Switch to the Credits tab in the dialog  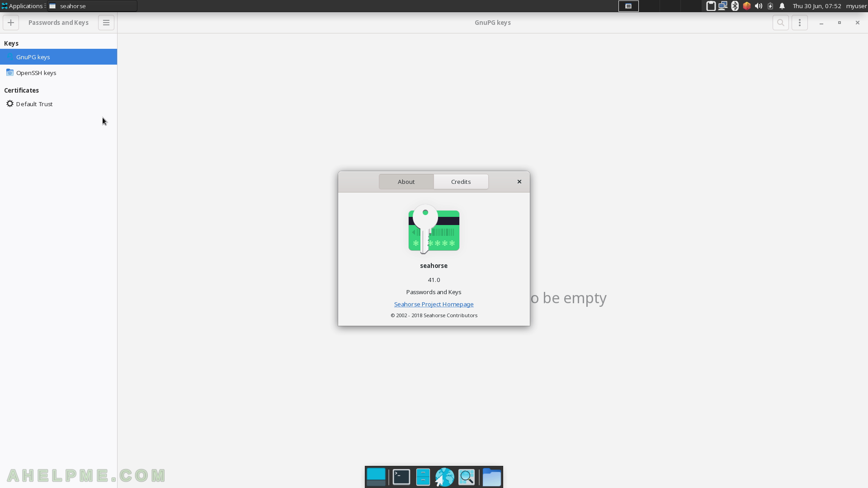[461, 182]
